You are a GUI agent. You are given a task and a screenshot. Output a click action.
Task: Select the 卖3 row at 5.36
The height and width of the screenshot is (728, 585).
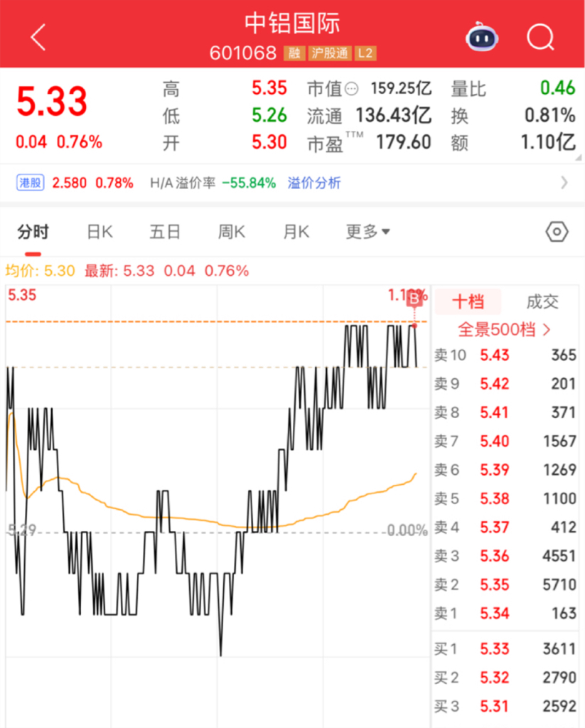tap(505, 556)
